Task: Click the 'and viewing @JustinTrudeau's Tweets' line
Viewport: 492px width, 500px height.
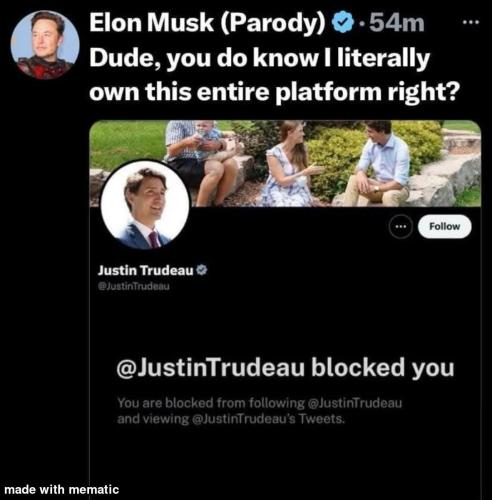Action: (230, 419)
